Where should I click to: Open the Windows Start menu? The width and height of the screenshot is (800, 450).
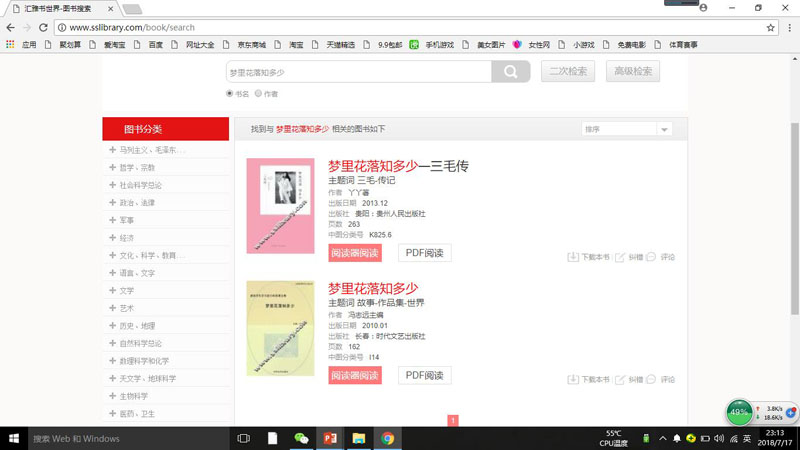pyautogui.click(x=14, y=438)
